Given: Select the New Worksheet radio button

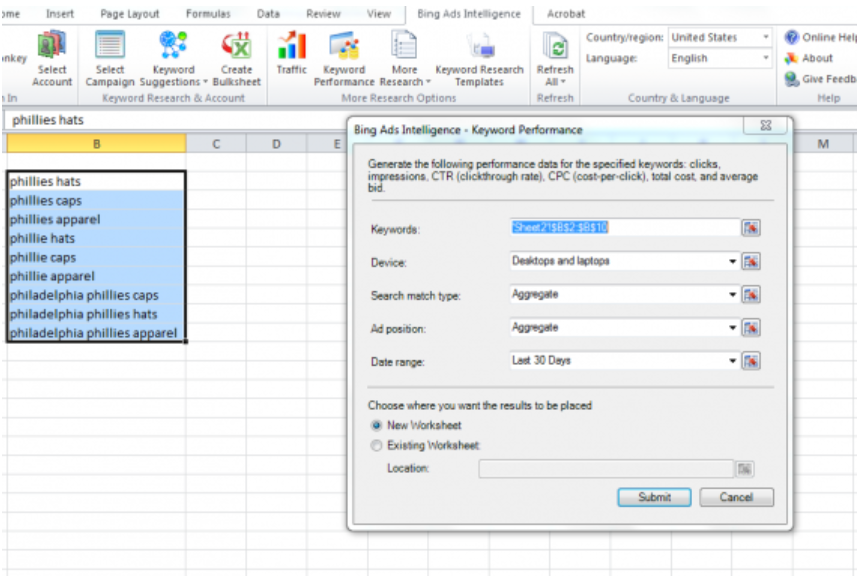Looking at the screenshot, I should (x=376, y=426).
